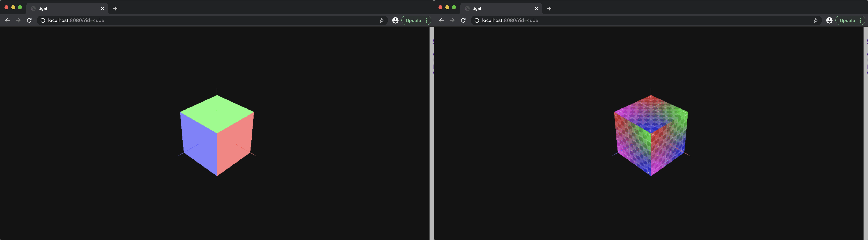Click back arrow in left browser window
Image resolution: width=868 pixels, height=240 pixels.
click(x=7, y=21)
